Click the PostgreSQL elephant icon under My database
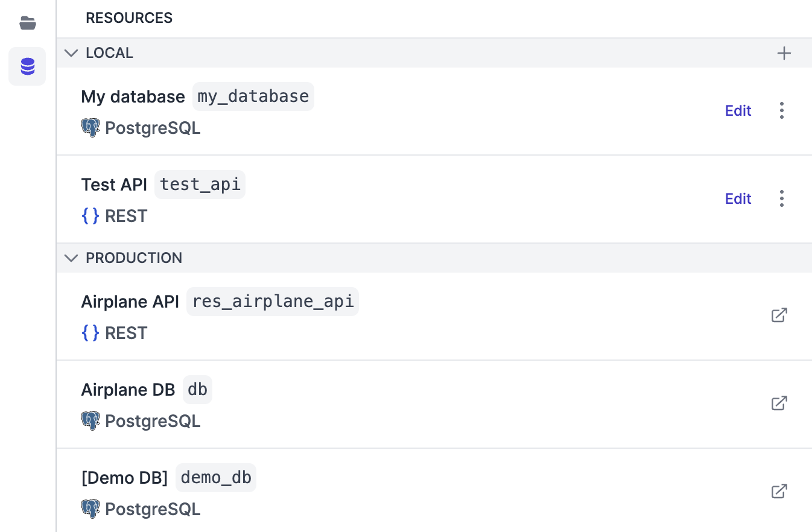Image resolution: width=812 pixels, height=532 pixels. point(90,128)
